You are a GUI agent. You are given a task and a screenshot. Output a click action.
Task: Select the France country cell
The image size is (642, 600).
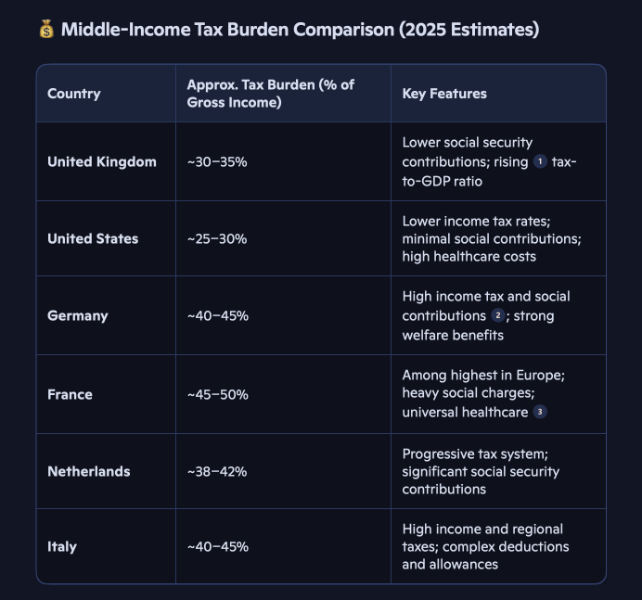(70, 394)
